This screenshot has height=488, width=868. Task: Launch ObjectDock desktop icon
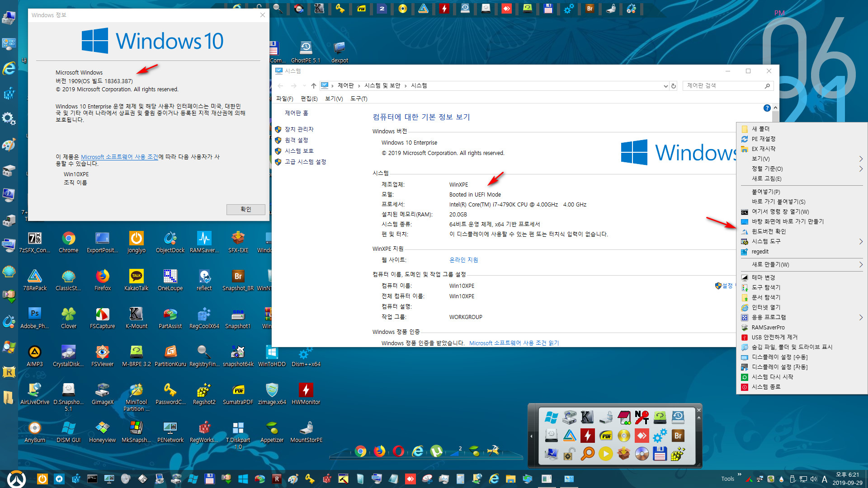(x=170, y=243)
